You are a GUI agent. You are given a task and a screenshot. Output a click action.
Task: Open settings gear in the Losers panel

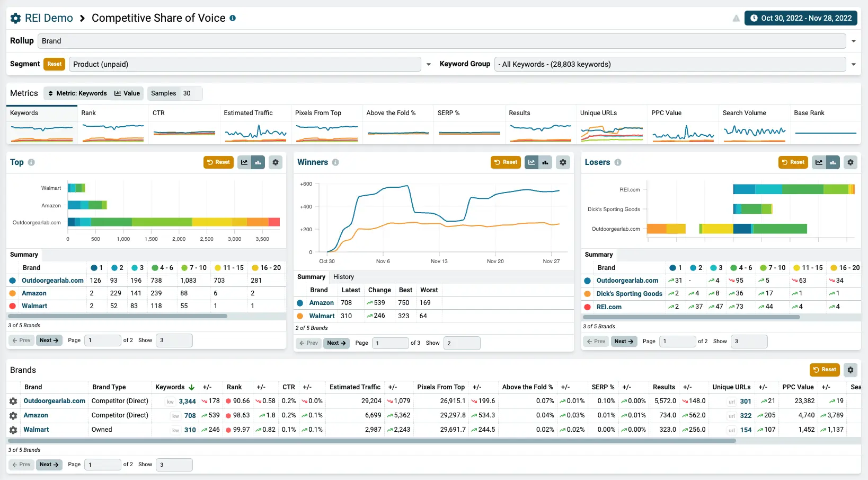pyautogui.click(x=851, y=162)
